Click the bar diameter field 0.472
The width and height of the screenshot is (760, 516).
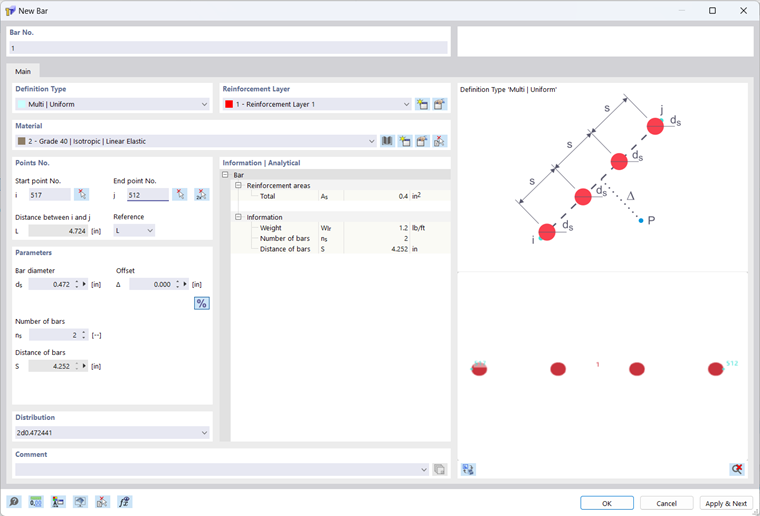(x=51, y=284)
